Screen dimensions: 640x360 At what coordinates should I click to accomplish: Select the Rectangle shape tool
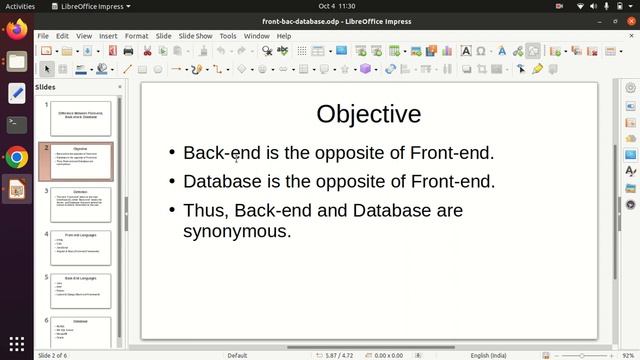(x=142, y=69)
